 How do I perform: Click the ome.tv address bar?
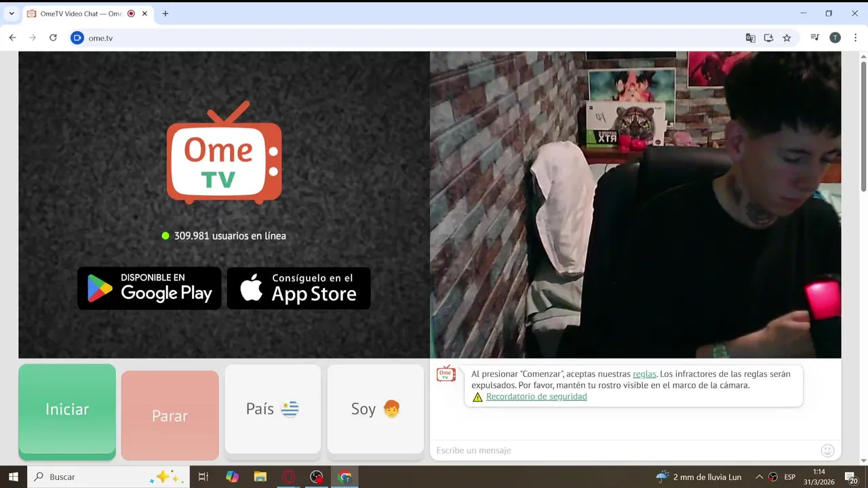tap(407, 38)
